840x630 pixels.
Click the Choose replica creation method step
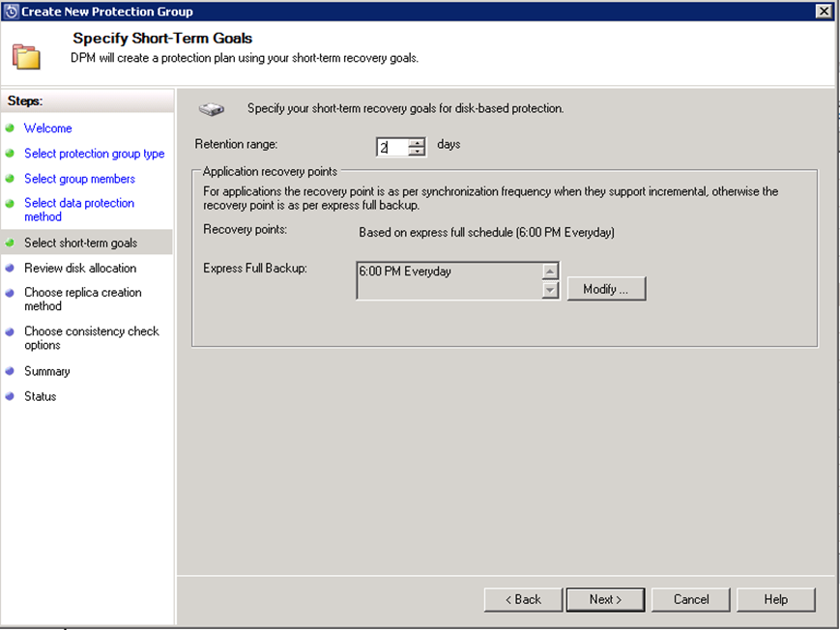pos(83,299)
